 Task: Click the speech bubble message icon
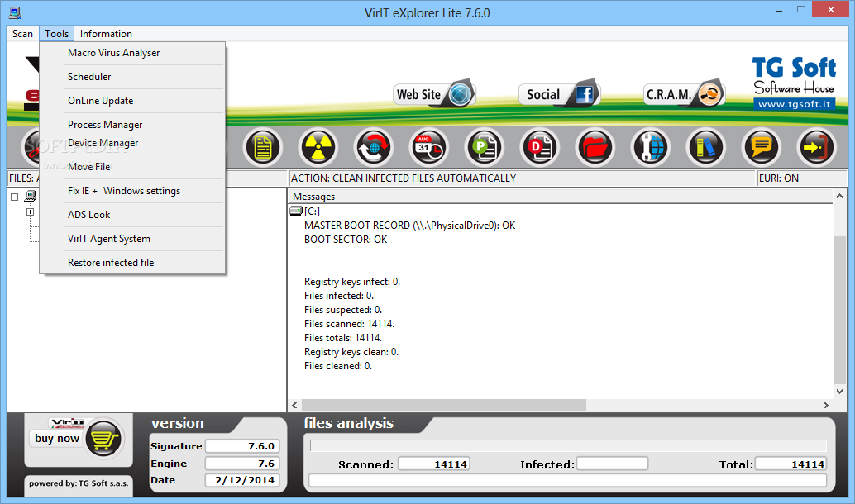pos(762,147)
